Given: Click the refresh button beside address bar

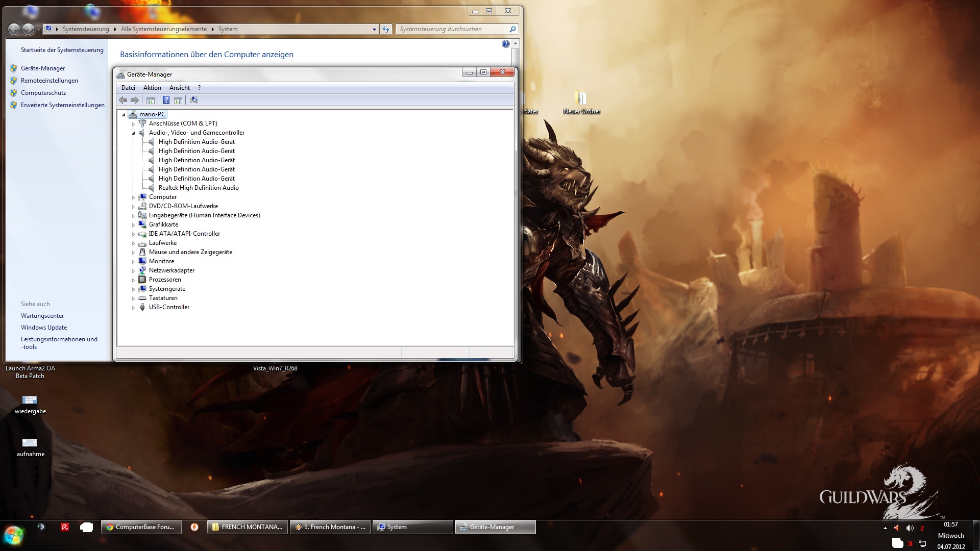Looking at the screenshot, I should pyautogui.click(x=386, y=29).
